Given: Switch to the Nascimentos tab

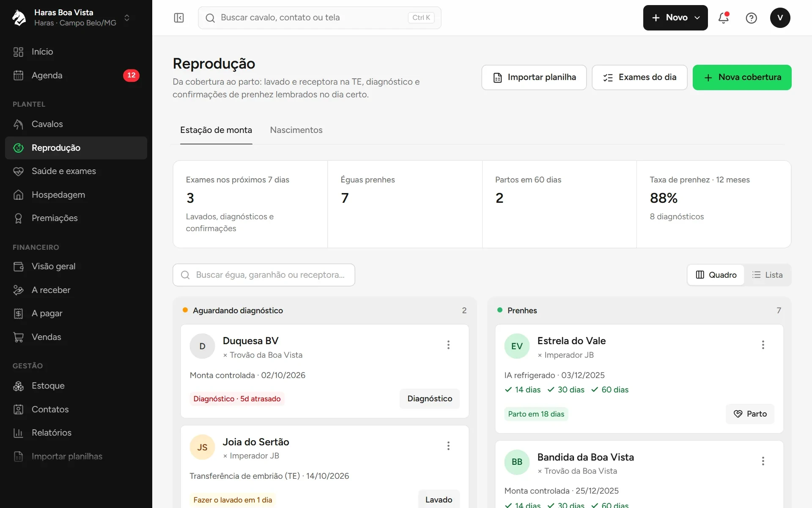Looking at the screenshot, I should click(296, 130).
